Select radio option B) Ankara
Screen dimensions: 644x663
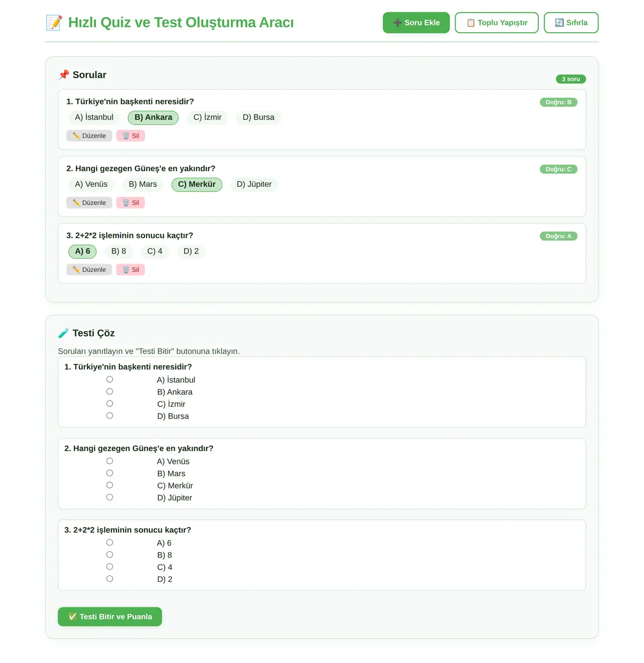pyautogui.click(x=109, y=392)
